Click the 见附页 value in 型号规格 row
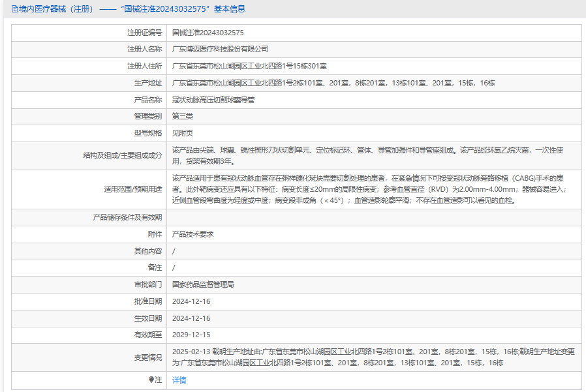This screenshot has height=392, width=586. point(183,134)
